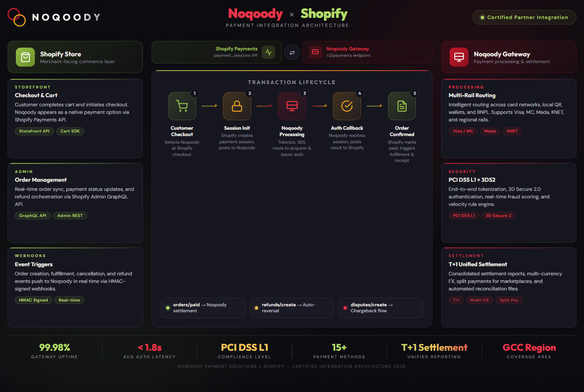Viewport: 584px width, 392px height.
Task: Click the HMAC Signed tag
Action: pos(33,300)
